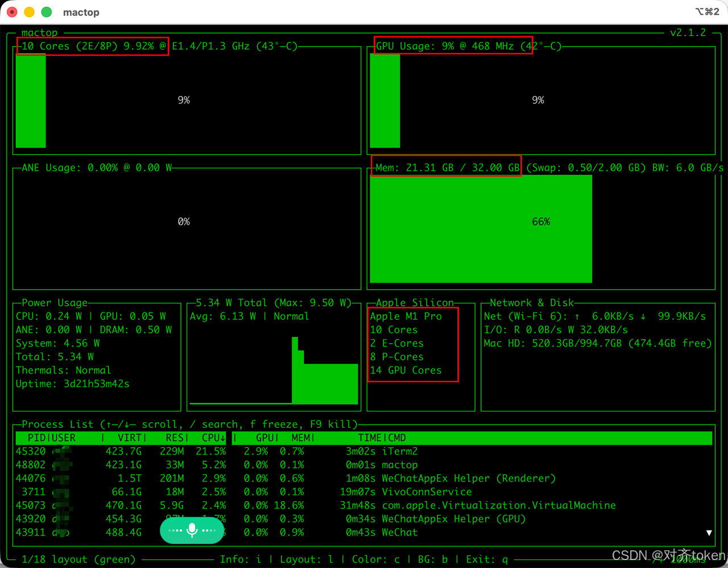Click the VIRT column header
Image resolution: width=728 pixels, height=568 pixels.
pos(130,438)
